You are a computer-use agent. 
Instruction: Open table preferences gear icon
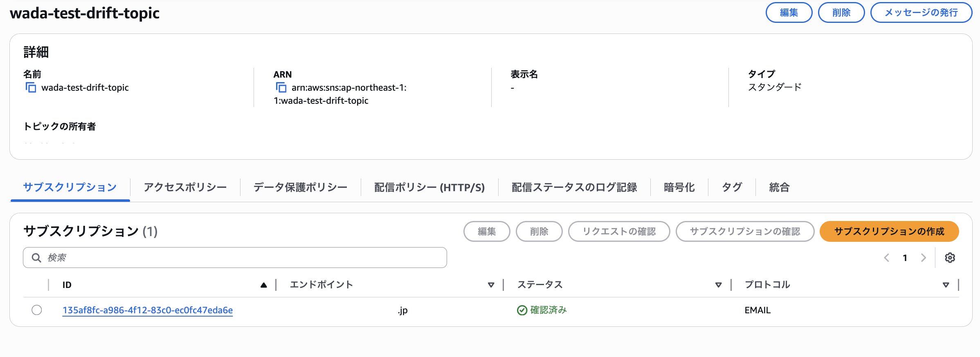point(950,258)
